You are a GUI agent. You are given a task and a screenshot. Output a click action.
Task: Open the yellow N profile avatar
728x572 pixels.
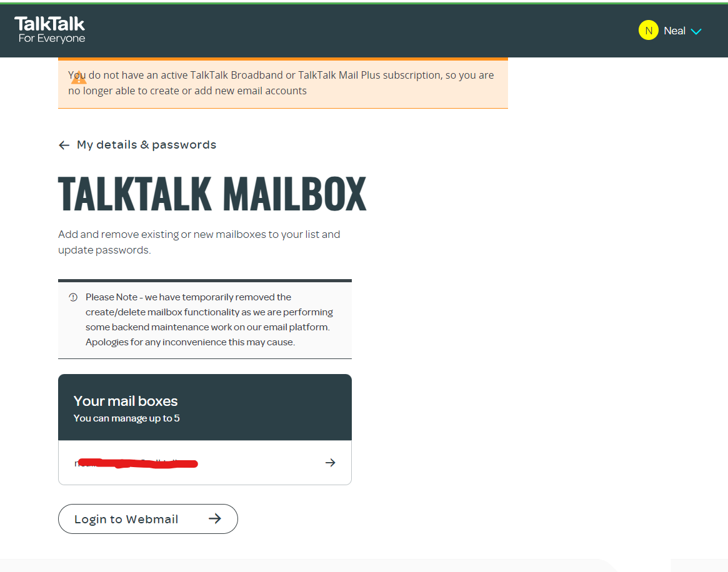click(x=648, y=31)
